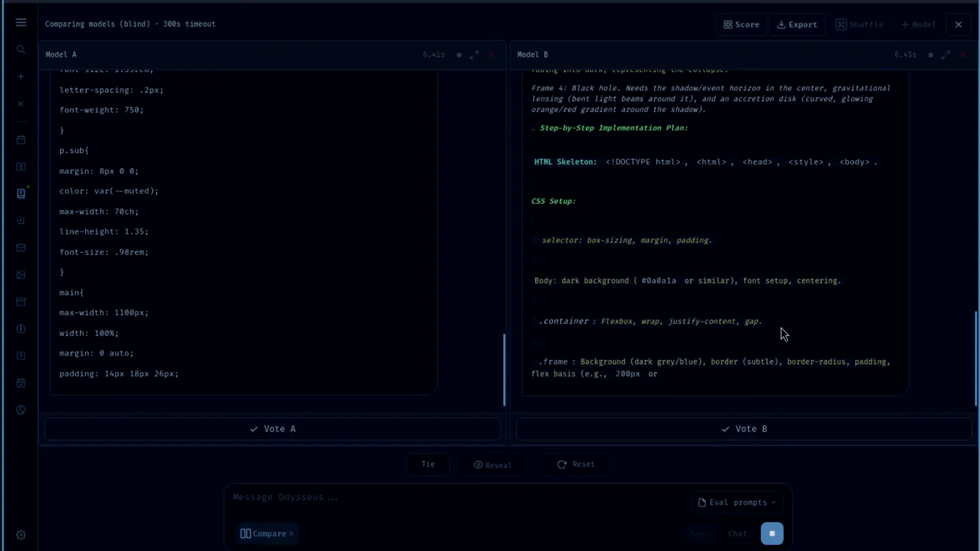Vote for Model B
Viewport: 980px width, 551px height.
click(744, 429)
